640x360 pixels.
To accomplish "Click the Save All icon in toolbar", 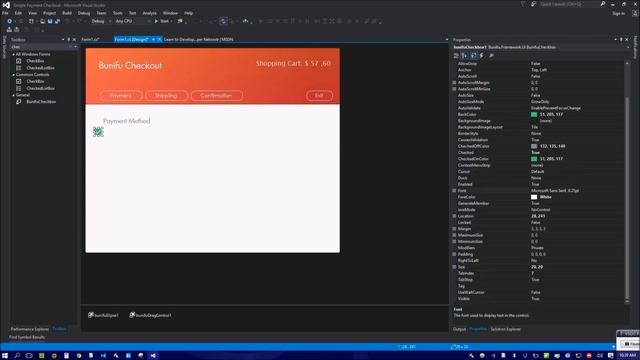I will point(57,21).
